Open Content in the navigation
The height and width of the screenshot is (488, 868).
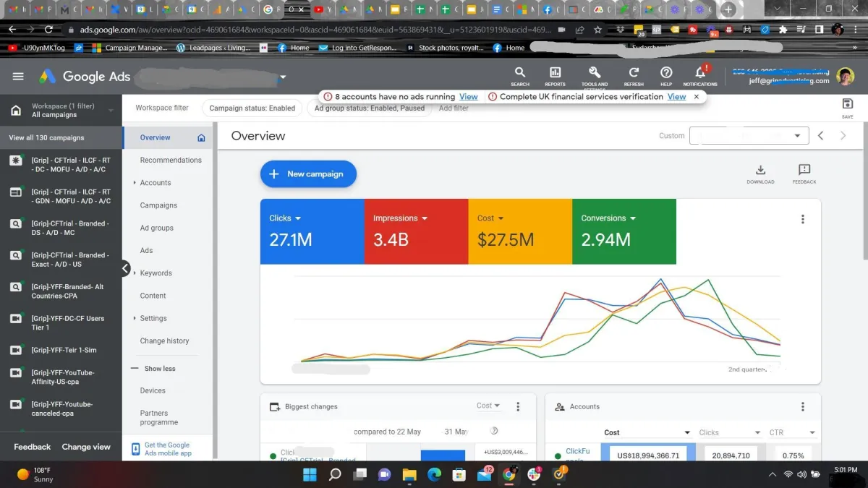(153, 296)
